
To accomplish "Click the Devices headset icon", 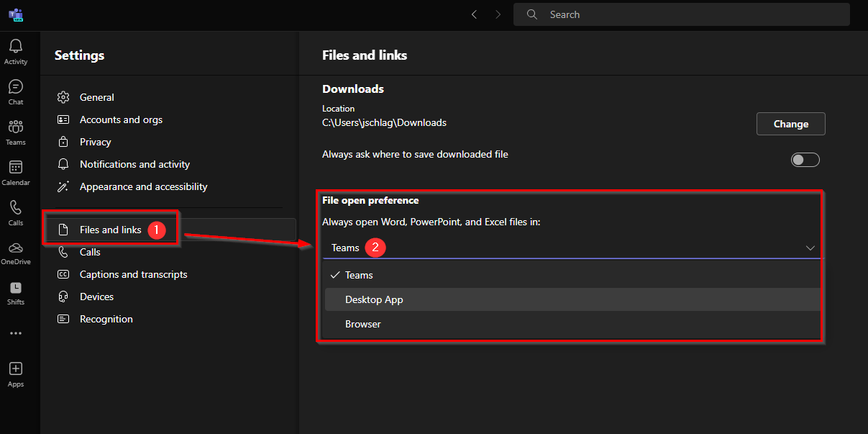I will (63, 297).
